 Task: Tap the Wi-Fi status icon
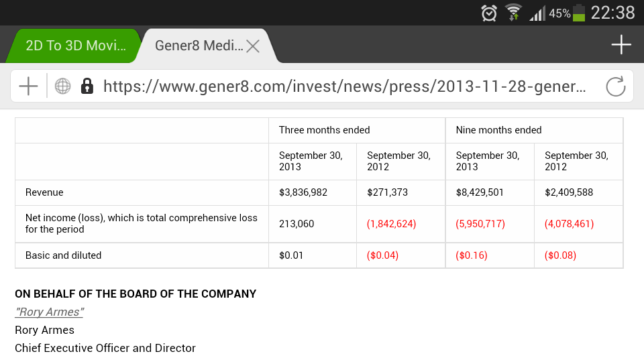tap(514, 13)
